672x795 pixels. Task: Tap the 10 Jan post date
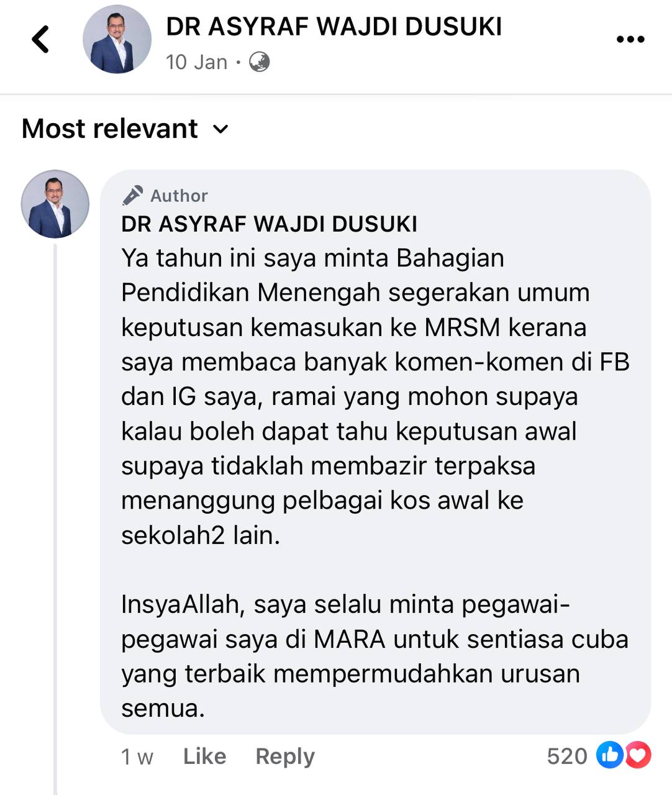point(197,62)
